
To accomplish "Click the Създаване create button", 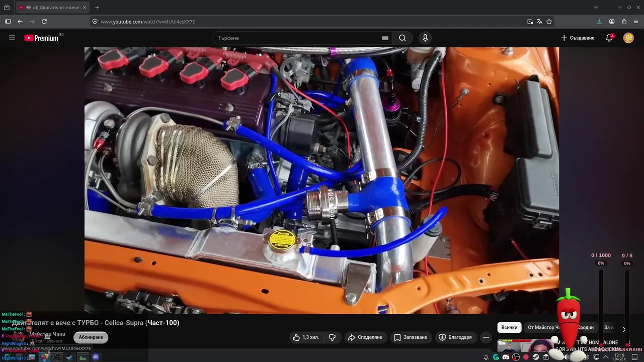I will (x=578, y=38).
